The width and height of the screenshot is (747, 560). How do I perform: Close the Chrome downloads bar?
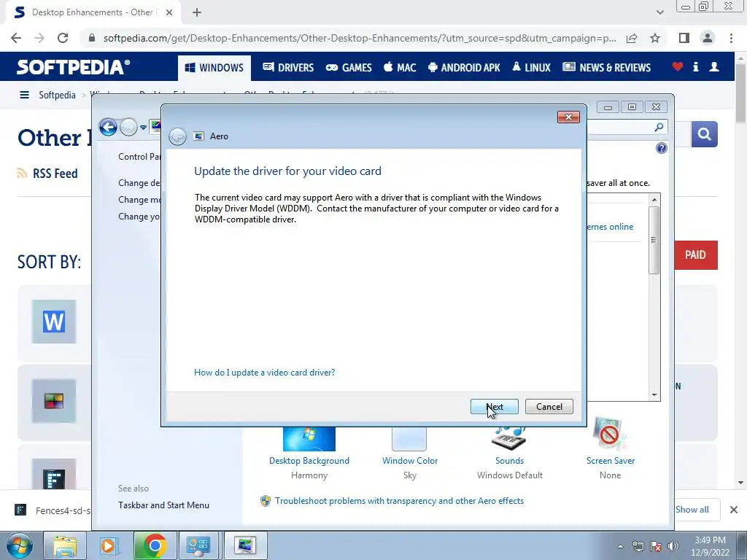click(734, 510)
